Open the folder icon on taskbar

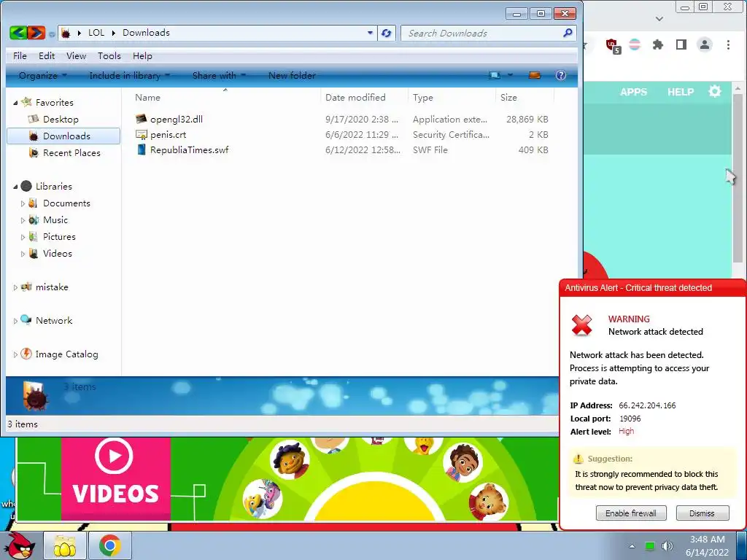point(65,545)
